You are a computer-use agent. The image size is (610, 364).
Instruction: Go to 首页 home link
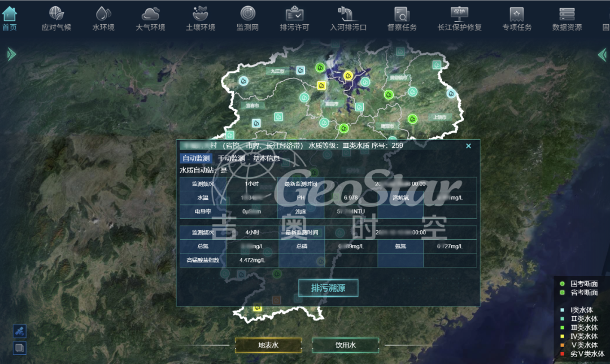pos(10,19)
